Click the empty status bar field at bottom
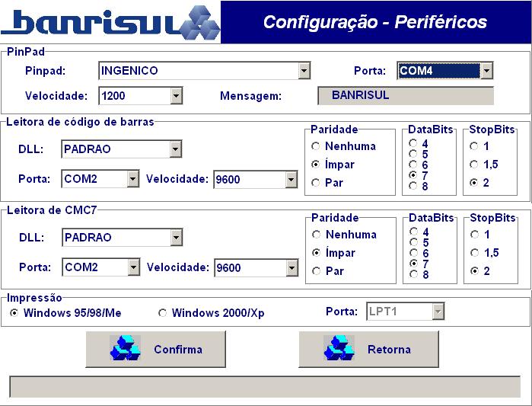The width and height of the screenshot is (532, 406). pos(265,386)
